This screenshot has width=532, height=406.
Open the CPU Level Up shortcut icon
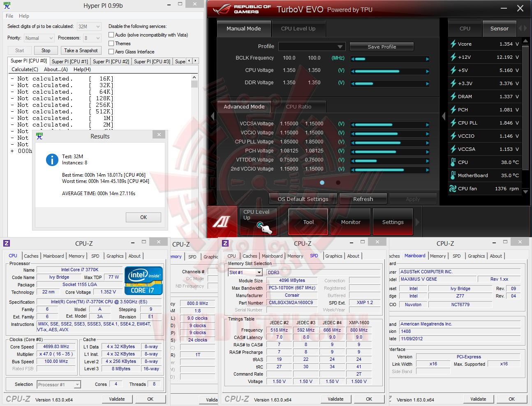[x=258, y=222]
